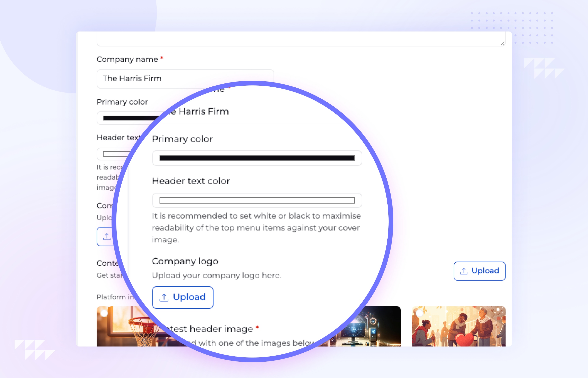
Task: Click inside the large text area above Company name
Action: 301,39
